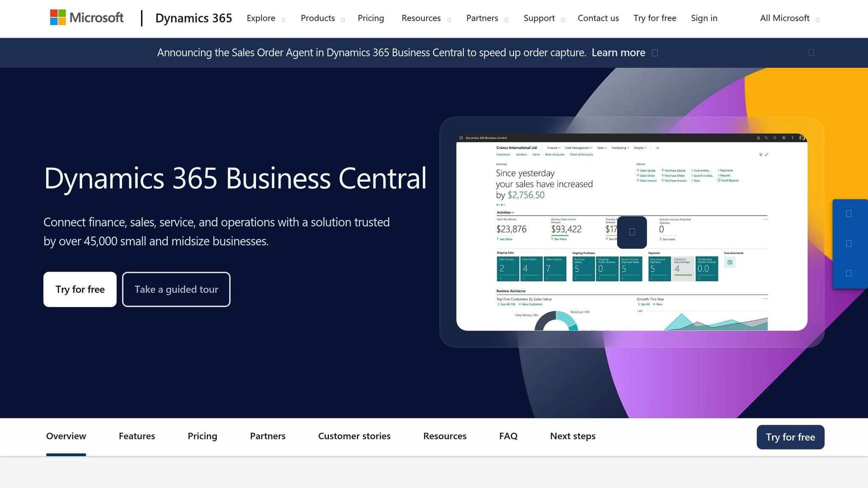Click the dark blue Try for free button
This screenshot has width=868, height=488.
coord(790,437)
